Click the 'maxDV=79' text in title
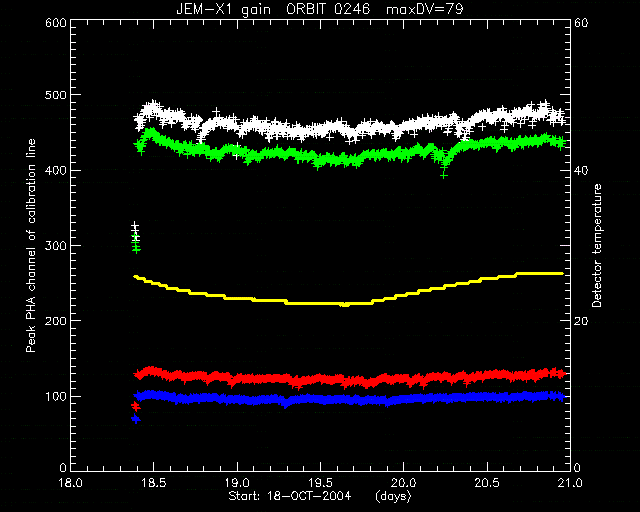Image resolution: width=640 pixels, height=512 pixels. coord(424,9)
